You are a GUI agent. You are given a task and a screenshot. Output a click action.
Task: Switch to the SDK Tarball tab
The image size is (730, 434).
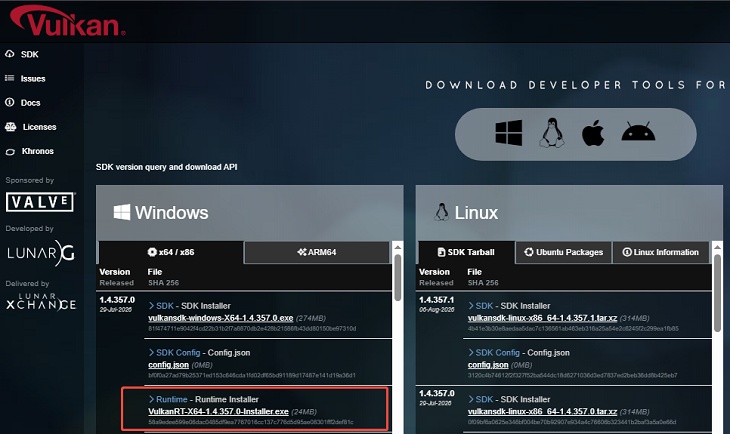pyautogui.click(x=466, y=252)
